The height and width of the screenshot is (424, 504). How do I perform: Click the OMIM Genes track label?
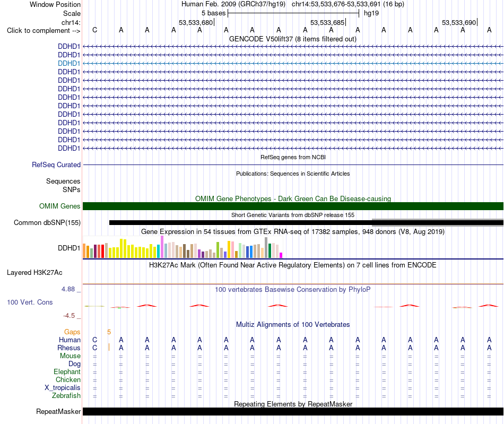tap(59, 206)
